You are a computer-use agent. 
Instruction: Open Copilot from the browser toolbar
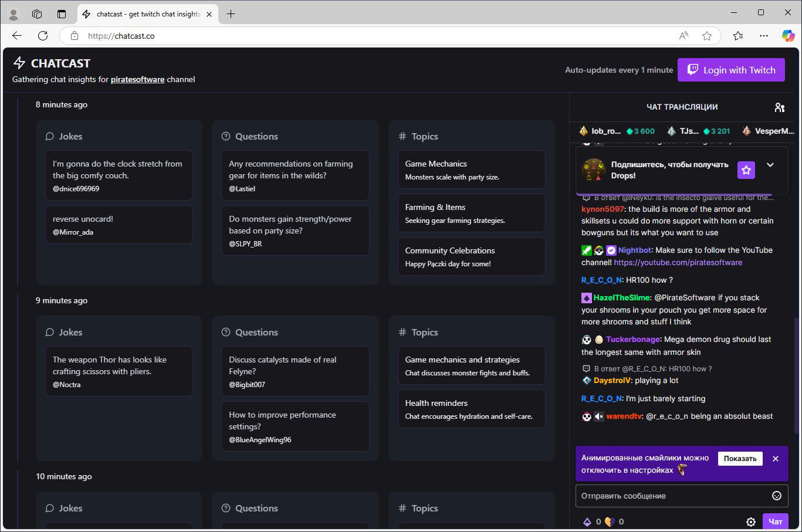(x=788, y=35)
